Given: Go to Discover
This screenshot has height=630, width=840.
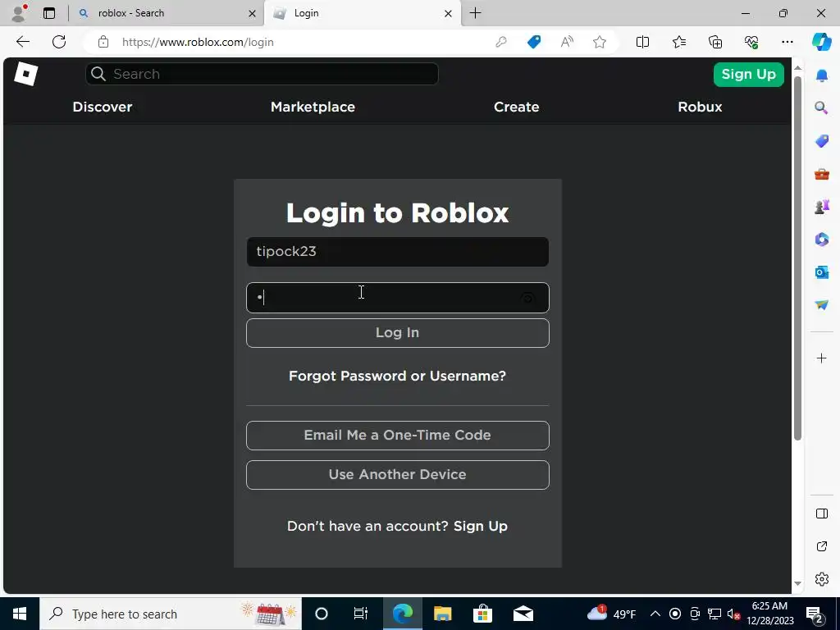Looking at the screenshot, I should (103, 107).
